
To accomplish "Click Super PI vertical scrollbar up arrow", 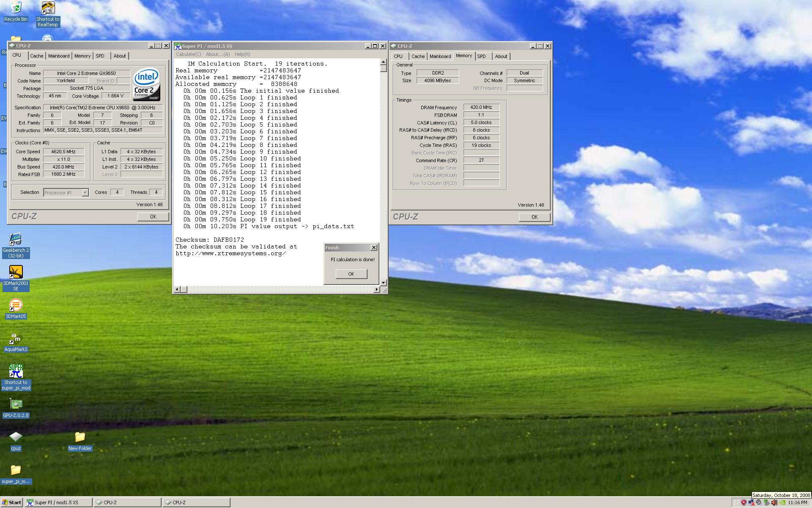I will (x=383, y=62).
